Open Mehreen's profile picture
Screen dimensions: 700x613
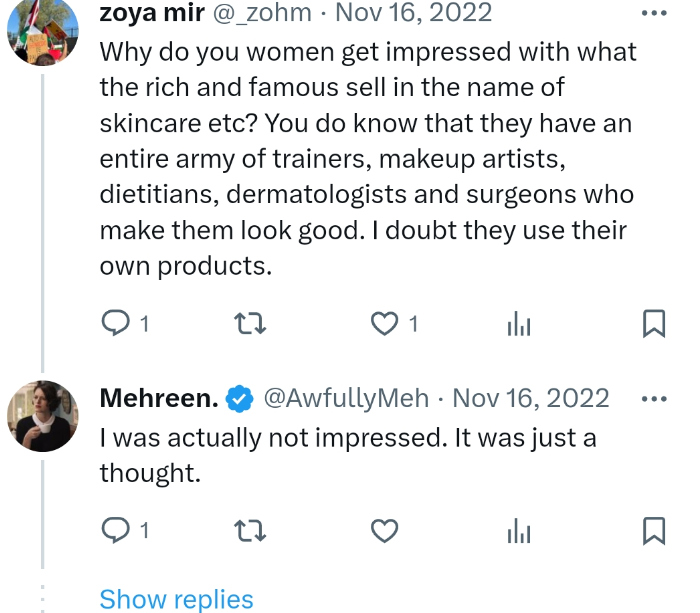tap(42, 415)
